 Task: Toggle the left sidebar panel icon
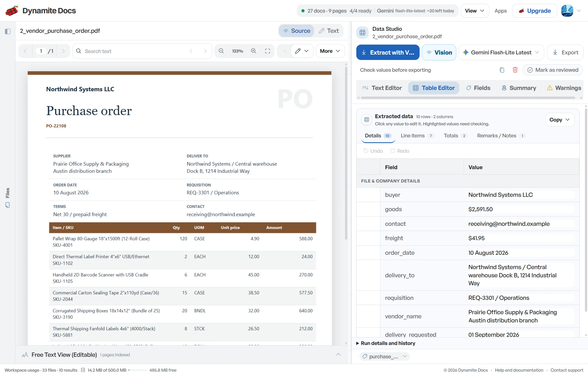[x=8, y=32]
